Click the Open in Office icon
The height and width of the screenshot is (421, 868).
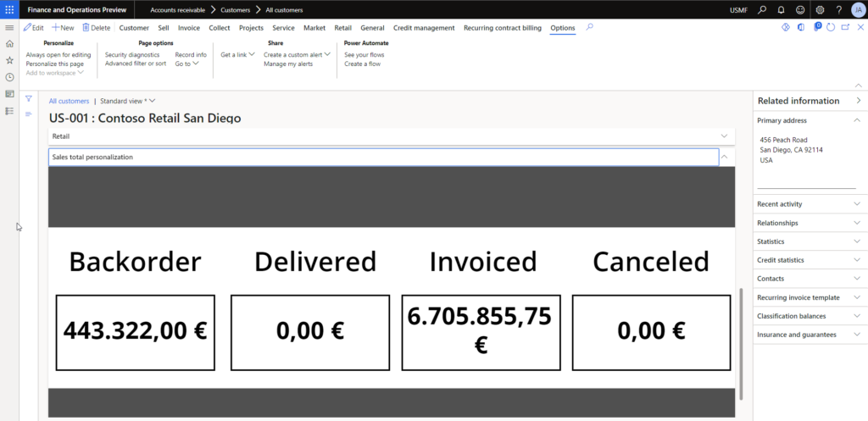tap(801, 27)
